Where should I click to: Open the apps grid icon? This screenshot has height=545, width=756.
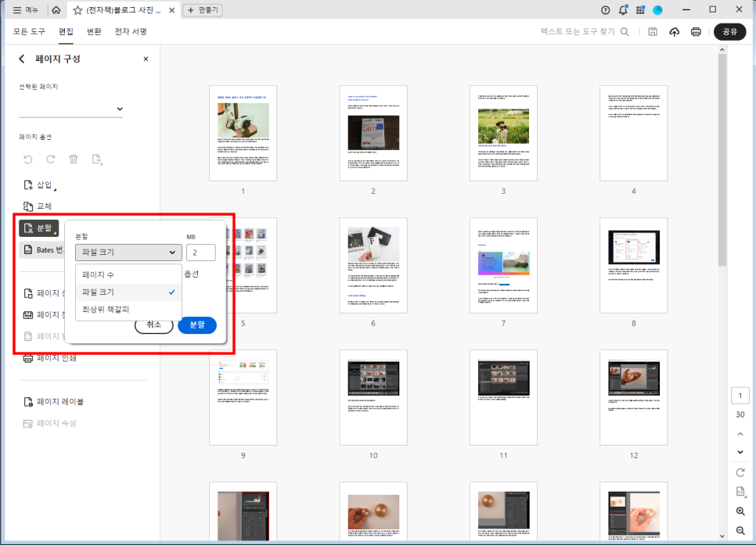[640, 10]
